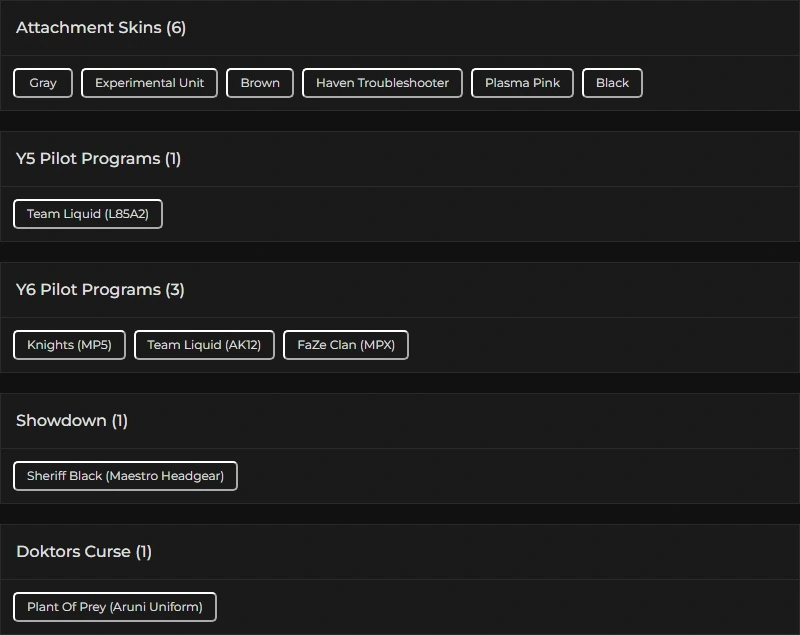Select the Black attachment skin
800x635 pixels.
(x=612, y=83)
